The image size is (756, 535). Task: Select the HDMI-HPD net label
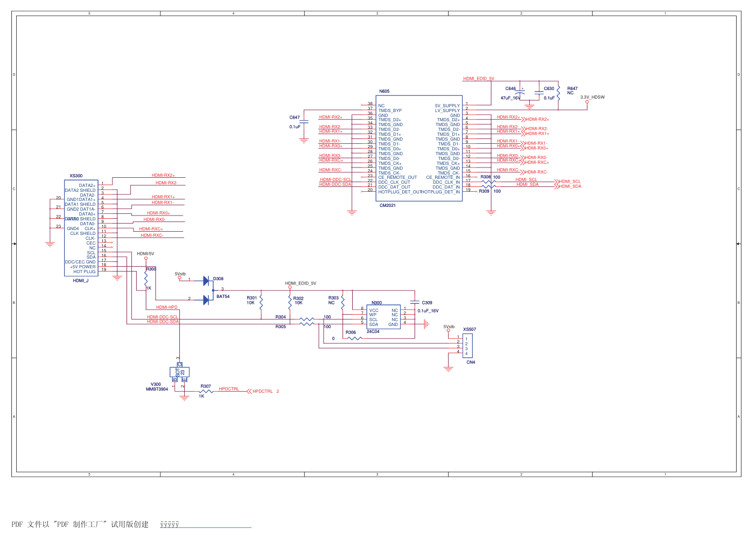[x=167, y=308]
